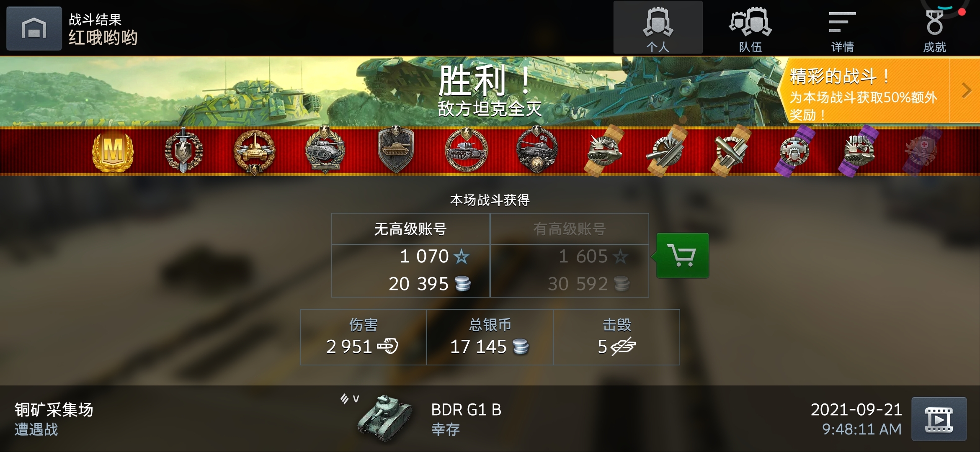This screenshot has width=980, height=452.
Task: Click the green shopping cart button
Action: click(682, 255)
